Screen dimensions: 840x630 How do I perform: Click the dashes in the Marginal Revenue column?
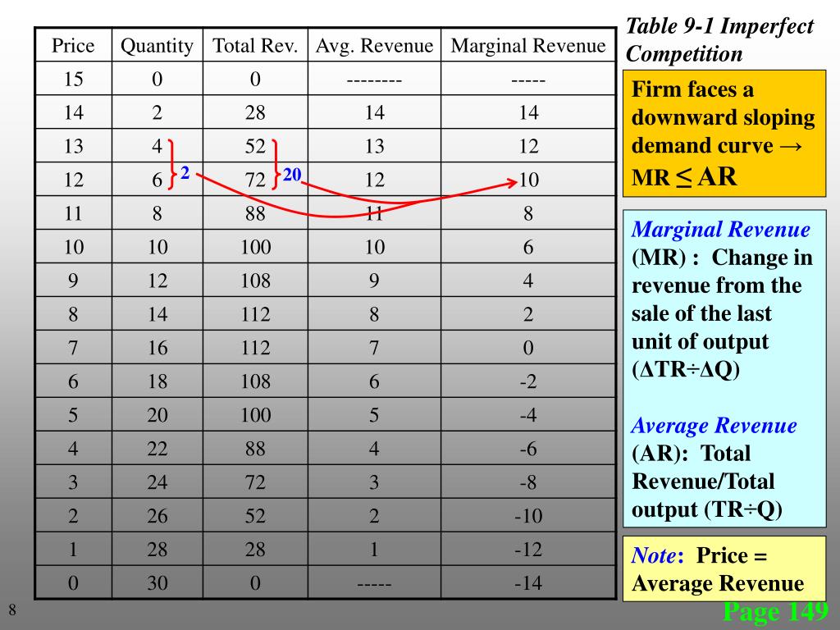pos(528,80)
